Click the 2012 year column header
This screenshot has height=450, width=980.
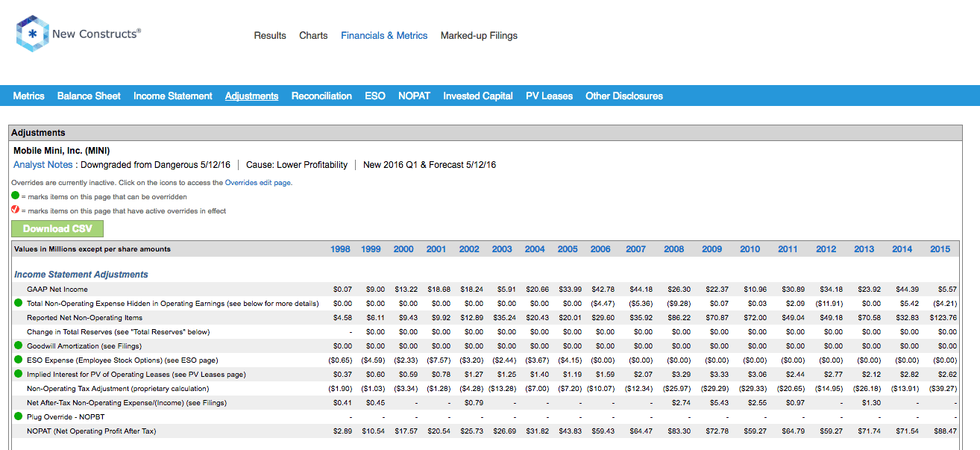click(x=826, y=249)
